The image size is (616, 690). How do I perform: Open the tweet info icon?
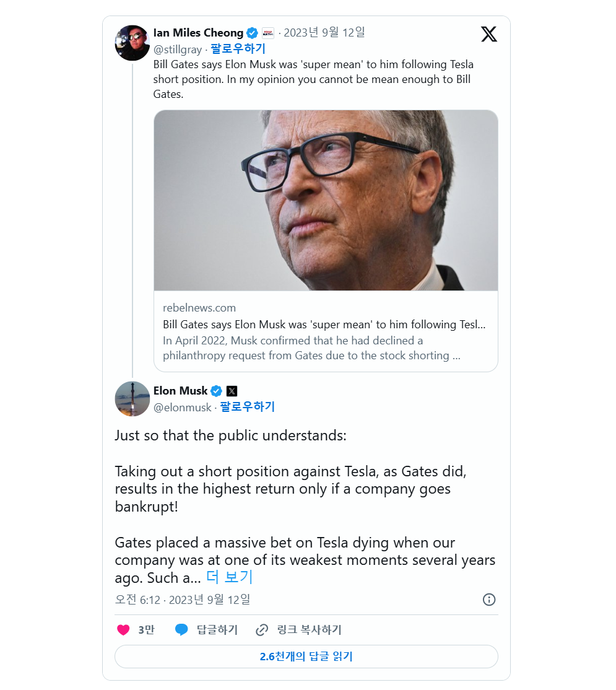pos(489,600)
